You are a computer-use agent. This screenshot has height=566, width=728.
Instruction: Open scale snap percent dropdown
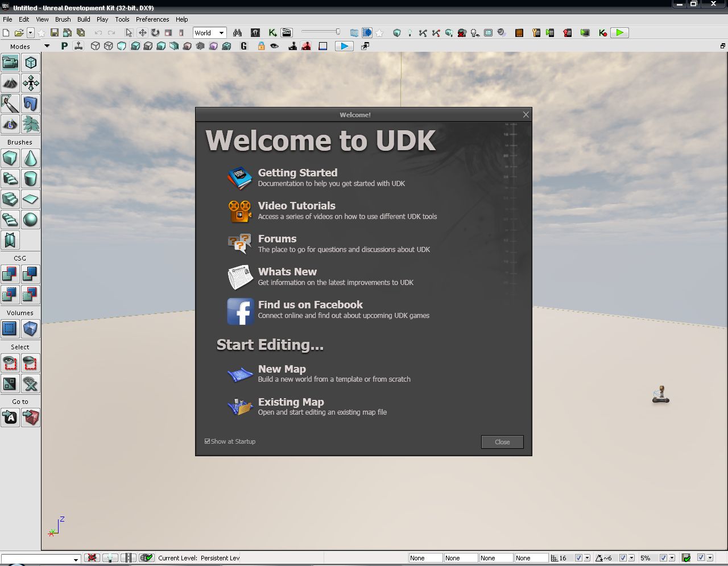click(x=672, y=558)
